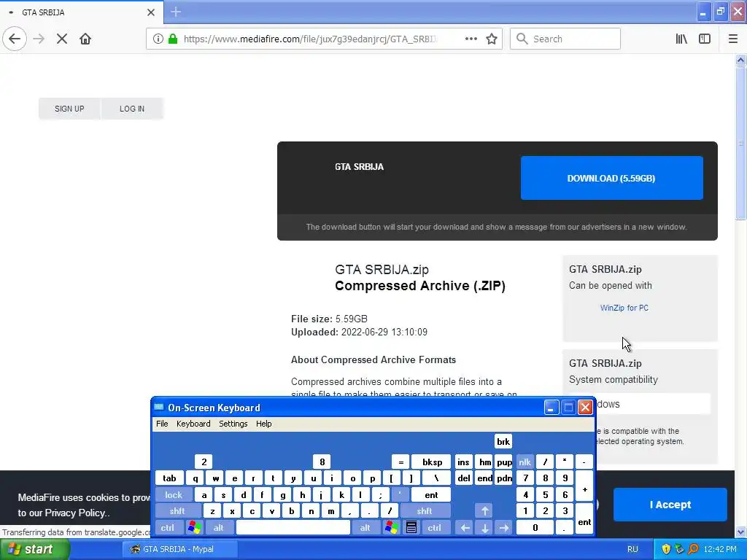The image size is (747, 560).
Task: Click right Windows logo key
Action: pos(392,528)
